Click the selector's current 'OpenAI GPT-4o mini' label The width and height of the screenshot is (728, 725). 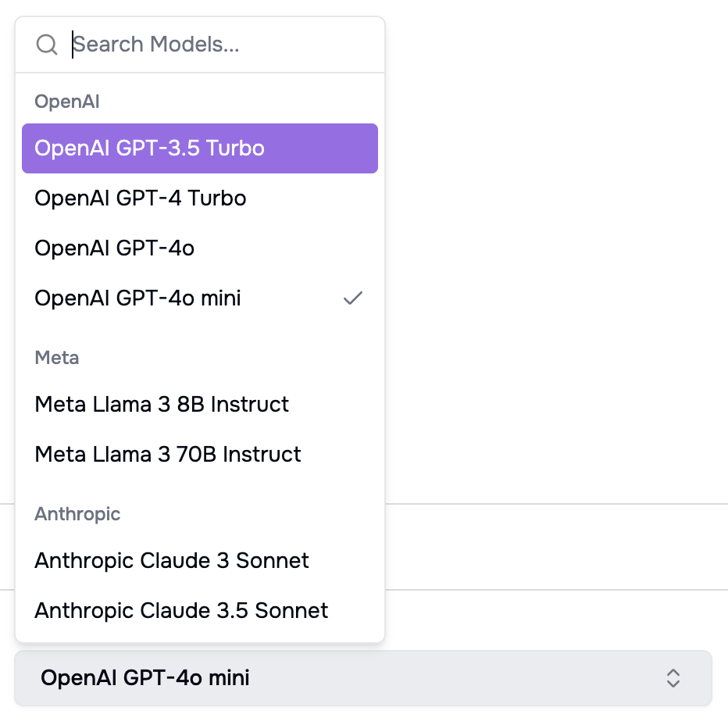(x=145, y=678)
